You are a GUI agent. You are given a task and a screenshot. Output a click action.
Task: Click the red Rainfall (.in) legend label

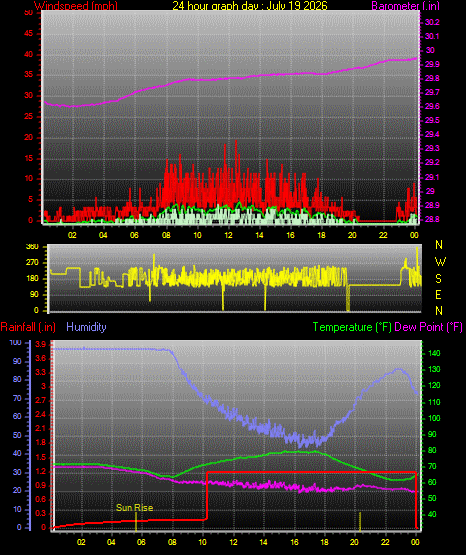(28, 327)
